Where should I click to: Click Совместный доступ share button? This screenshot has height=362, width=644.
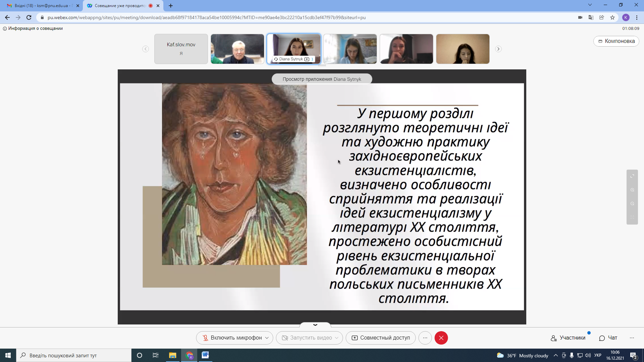[381, 338]
